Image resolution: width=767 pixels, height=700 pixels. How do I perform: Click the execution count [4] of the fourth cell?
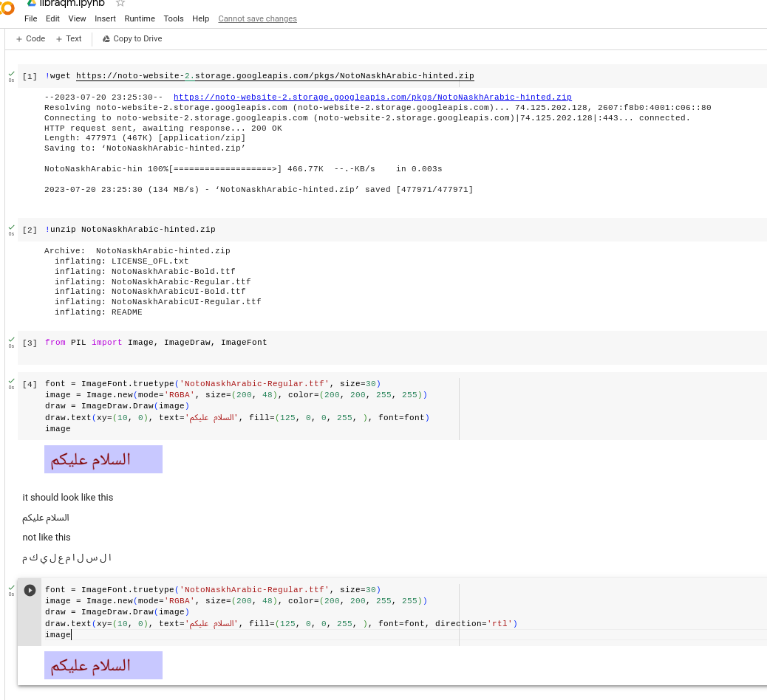[x=30, y=384]
